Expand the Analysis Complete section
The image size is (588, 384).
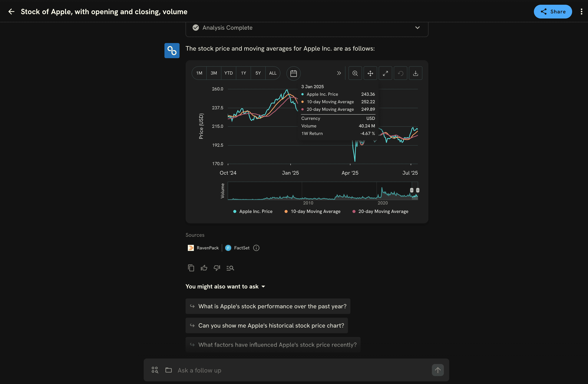point(417,28)
